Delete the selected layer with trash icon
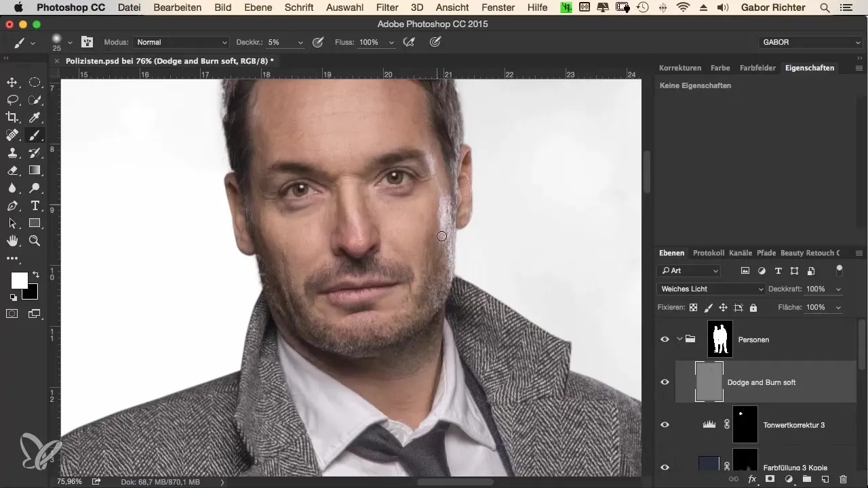 [843, 479]
